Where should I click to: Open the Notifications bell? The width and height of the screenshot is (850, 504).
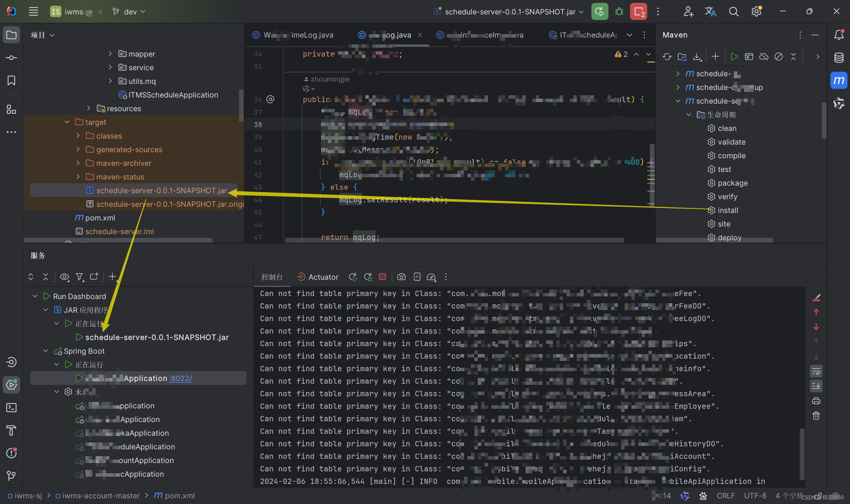(839, 35)
